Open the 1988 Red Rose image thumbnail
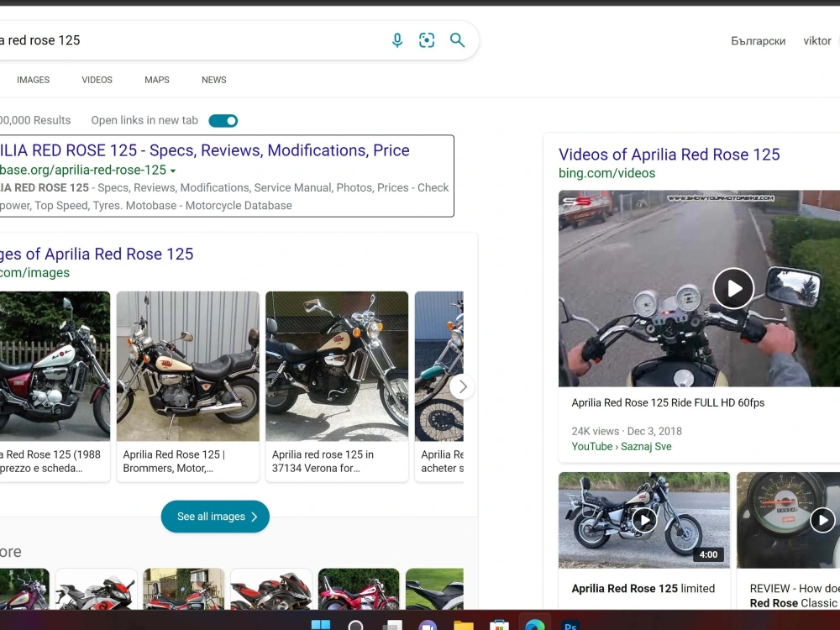 coord(55,366)
